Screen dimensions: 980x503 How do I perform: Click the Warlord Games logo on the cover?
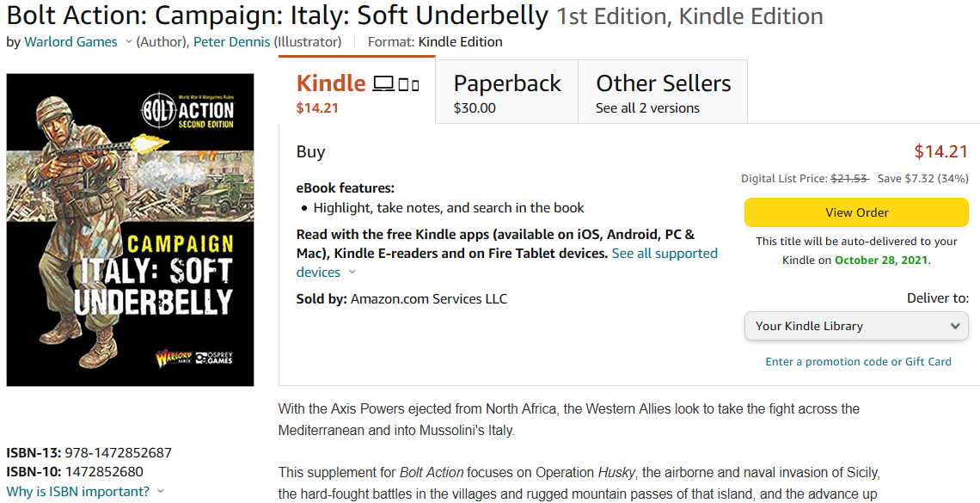[172, 357]
